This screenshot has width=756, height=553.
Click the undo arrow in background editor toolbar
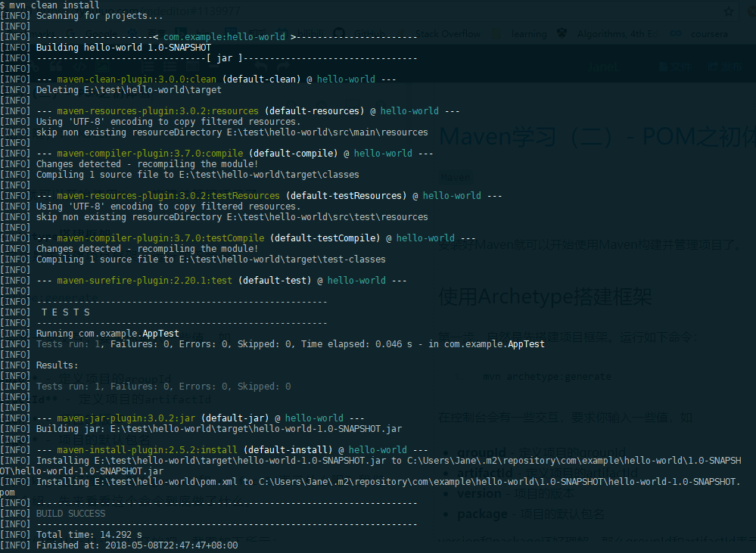[x=261, y=66]
